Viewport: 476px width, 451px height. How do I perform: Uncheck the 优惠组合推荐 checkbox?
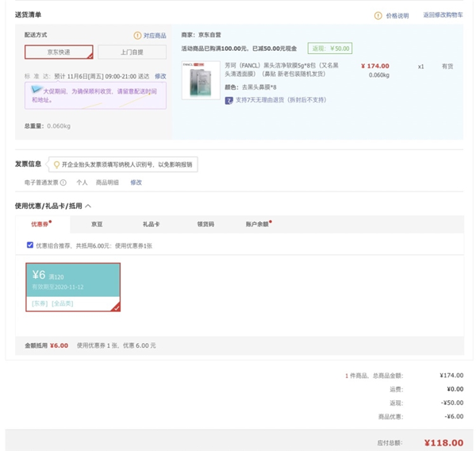[30, 245]
